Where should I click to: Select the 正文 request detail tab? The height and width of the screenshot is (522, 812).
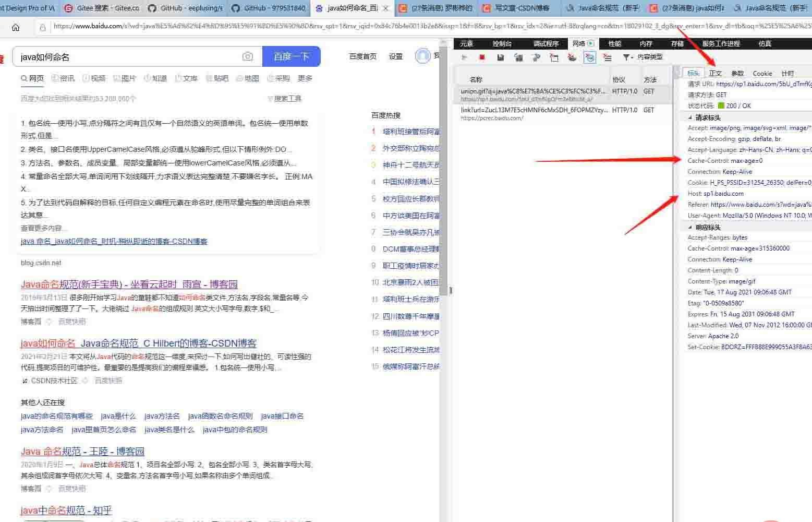[715, 74]
